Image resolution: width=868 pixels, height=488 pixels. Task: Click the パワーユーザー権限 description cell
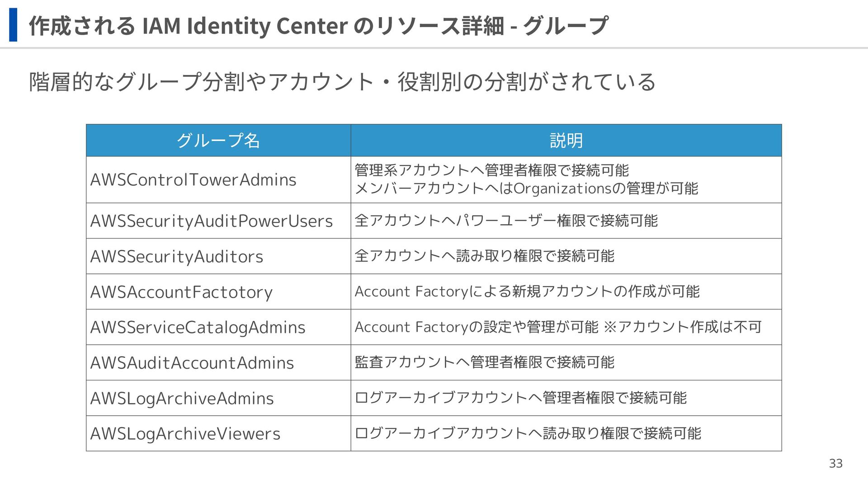506,221
